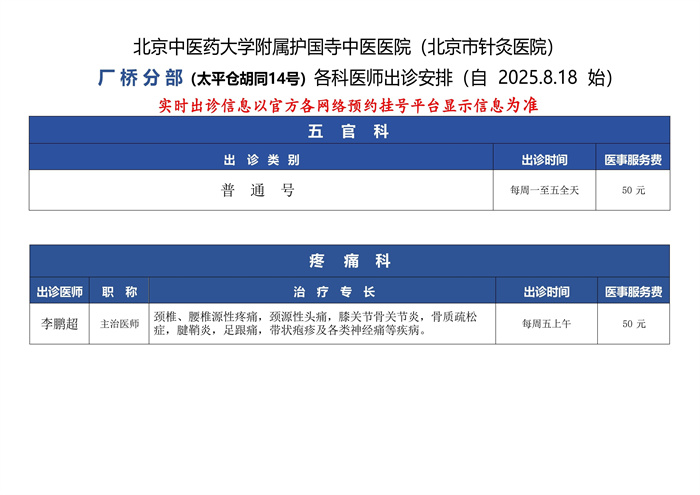Click '医事服务费' header in 疼痛科 table

(x=633, y=292)
